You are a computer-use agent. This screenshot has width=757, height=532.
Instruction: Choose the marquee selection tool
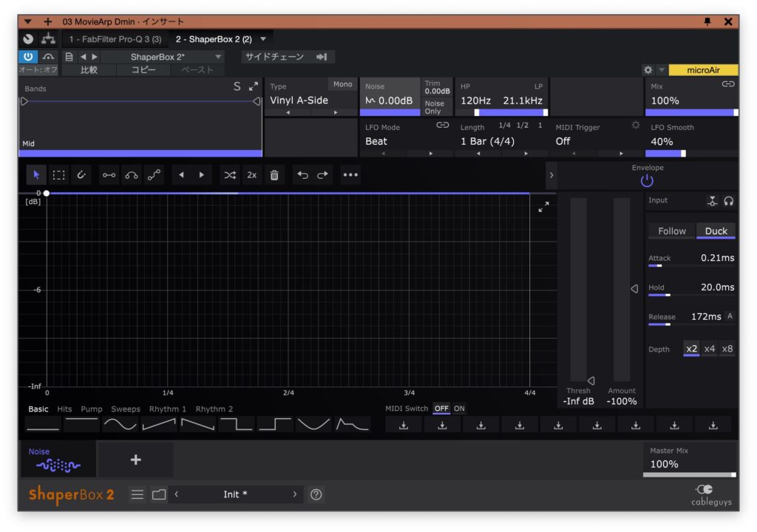[59, 175]
